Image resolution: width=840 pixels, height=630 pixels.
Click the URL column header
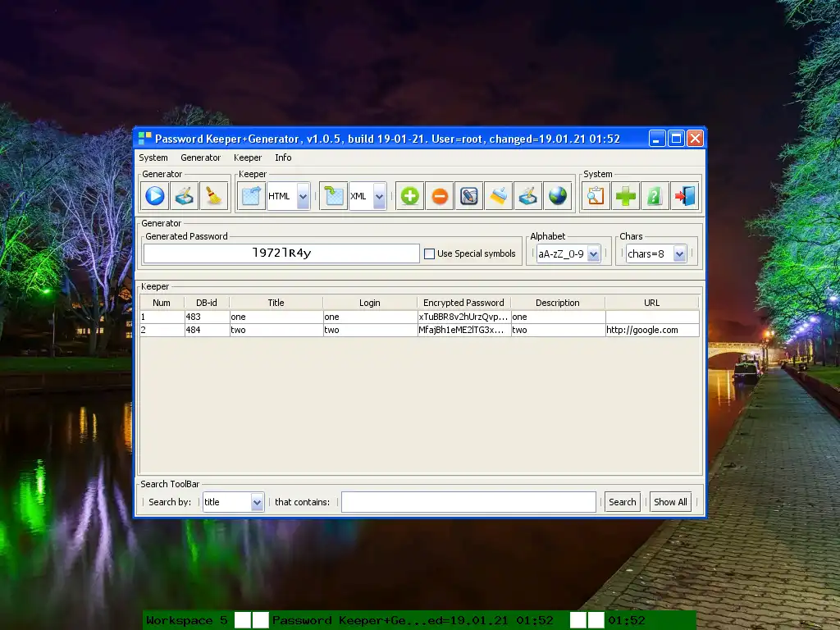tap(652, 303)
